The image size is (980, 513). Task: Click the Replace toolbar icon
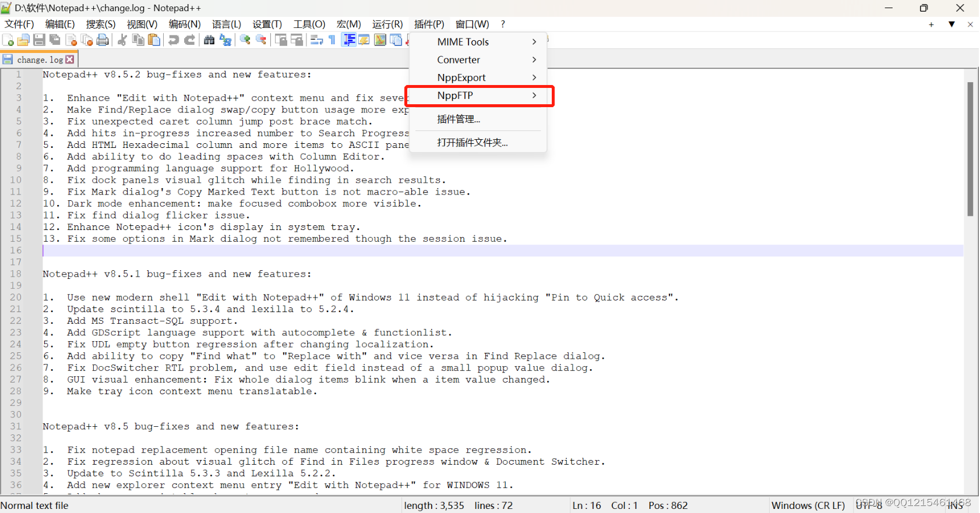225,40
